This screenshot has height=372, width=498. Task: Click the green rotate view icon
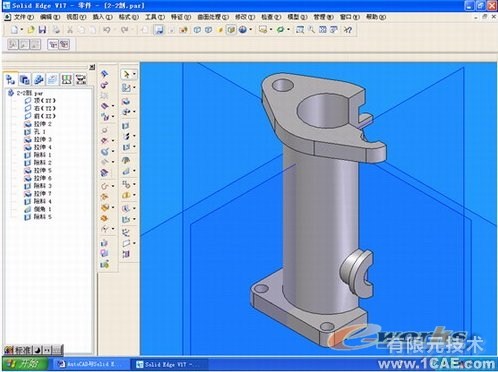pyautogui.click(x=281, y=30)
